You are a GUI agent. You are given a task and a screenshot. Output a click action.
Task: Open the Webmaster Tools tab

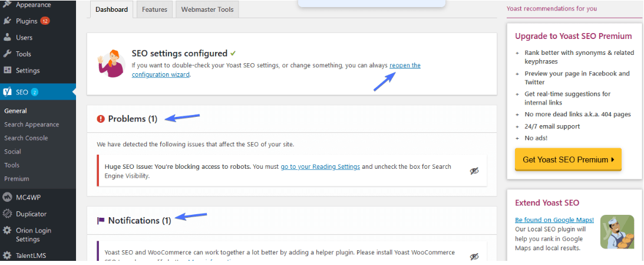click(x=207, y=9)
